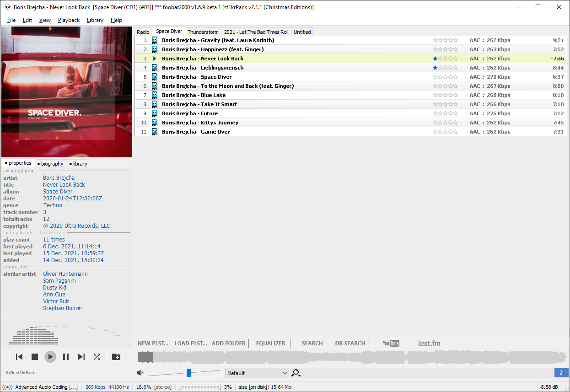This screenshot has height=392, width=570.
Task: Mute the volume via speaker icon
Action: click(x=140, y=373)
